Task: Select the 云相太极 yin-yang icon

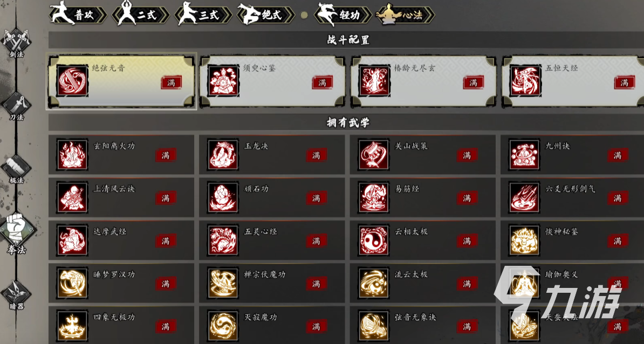Action: click(373, 240)
